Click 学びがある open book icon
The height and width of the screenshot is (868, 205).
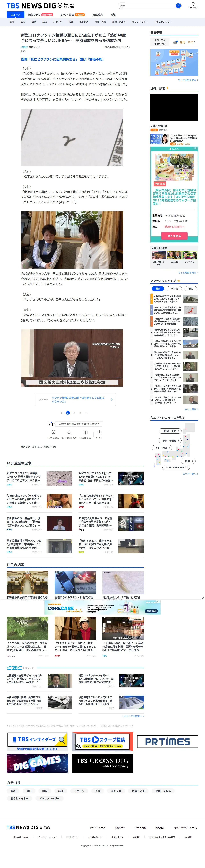coord(85,433)
